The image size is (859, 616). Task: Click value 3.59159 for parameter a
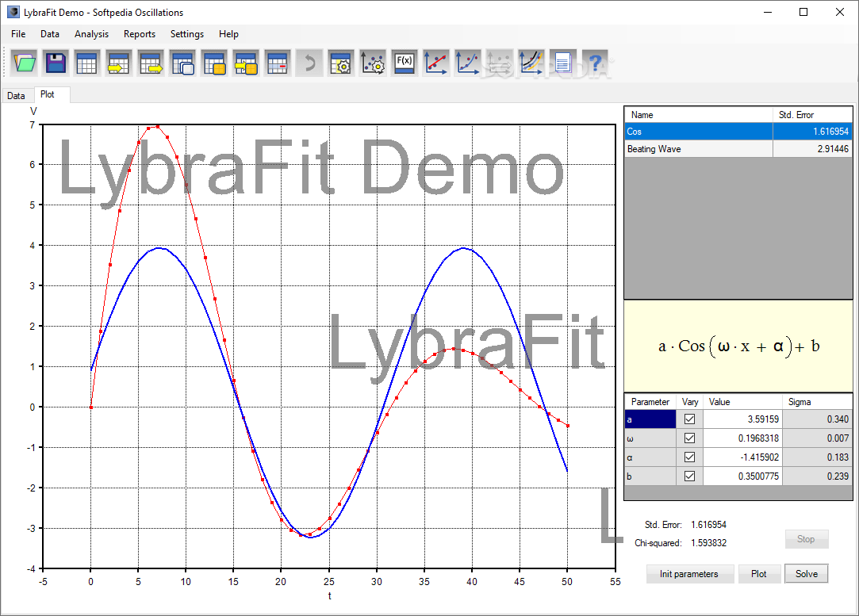coord(742,419)
